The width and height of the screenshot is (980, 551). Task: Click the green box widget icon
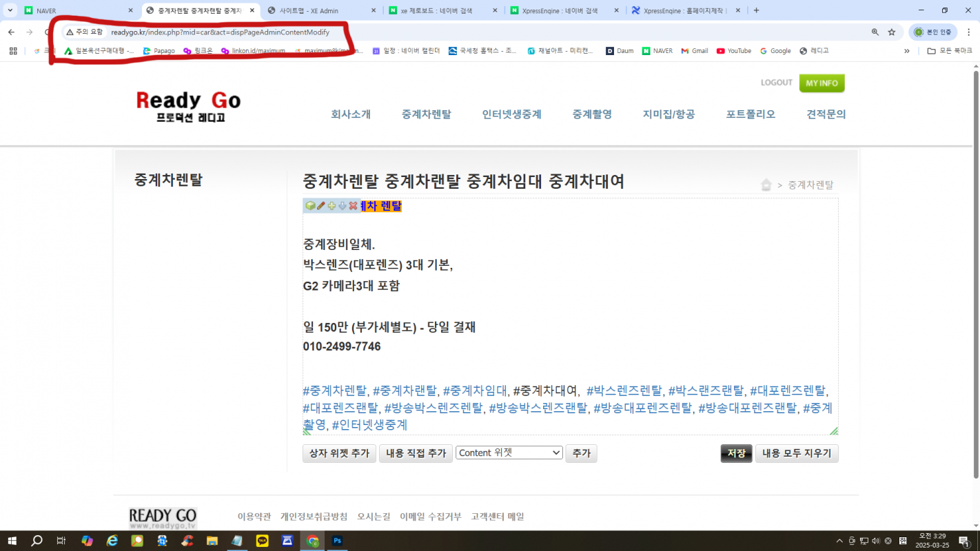(x=310, y=206)
